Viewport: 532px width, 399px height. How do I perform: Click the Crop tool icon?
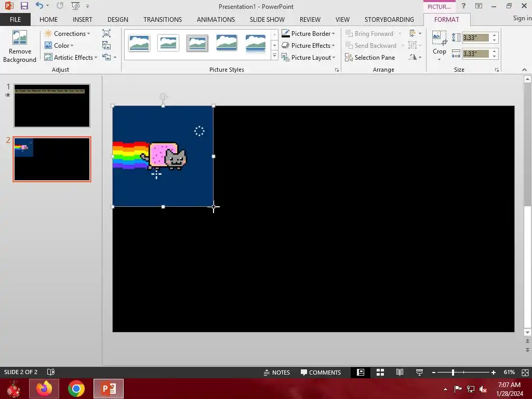tap(440, 37)
